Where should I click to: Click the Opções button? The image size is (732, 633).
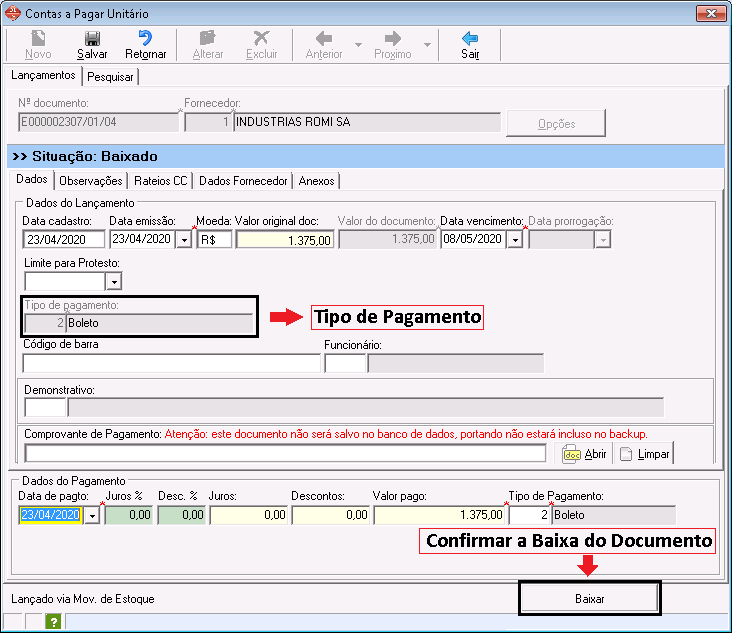click(556, 123)
